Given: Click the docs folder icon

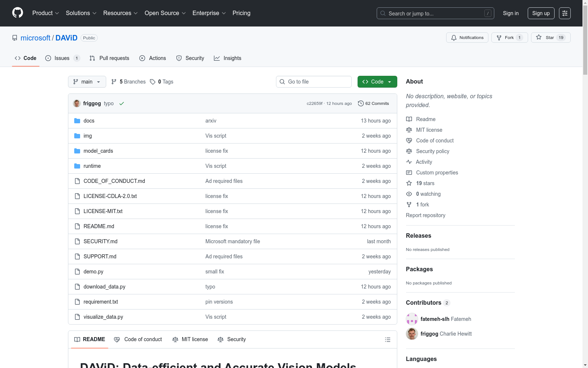Looking at the screenshot, I should pyautogui.click(x=77, y=121).
